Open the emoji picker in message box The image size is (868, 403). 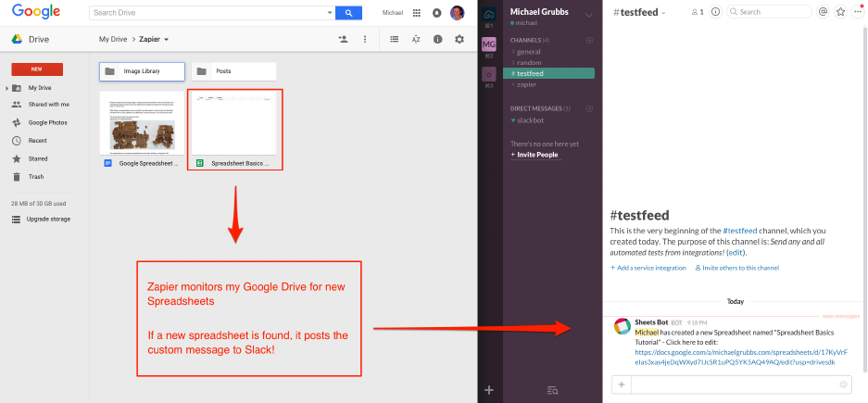pyautogui.click(x=844, y=384)
